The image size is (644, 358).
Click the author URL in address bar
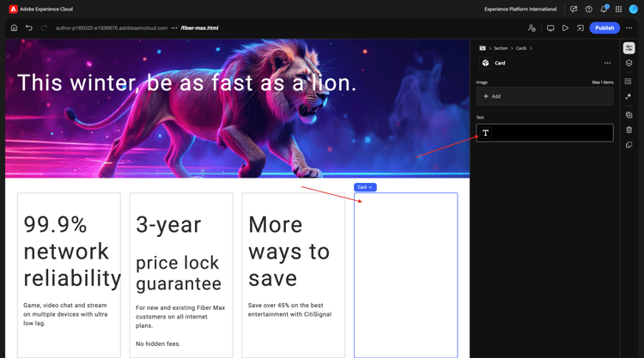[112, 28]
